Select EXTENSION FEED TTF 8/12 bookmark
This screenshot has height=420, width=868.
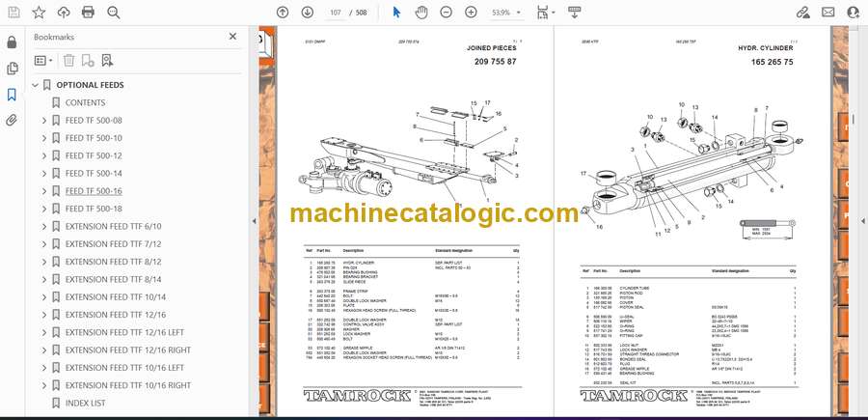coord(113,262)
